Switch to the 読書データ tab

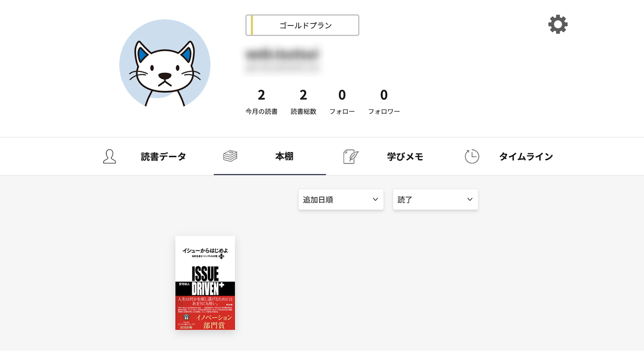pyautogui.click(x=145, y=156)
